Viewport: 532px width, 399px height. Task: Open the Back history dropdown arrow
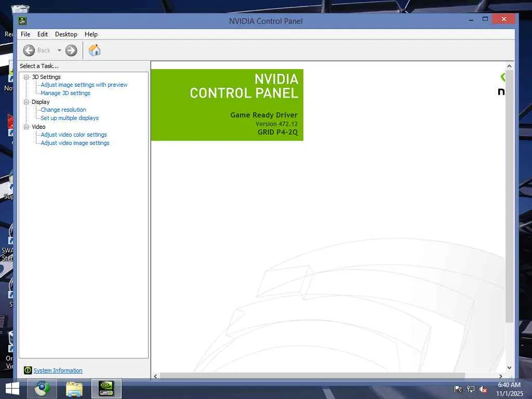click(59, 50)
